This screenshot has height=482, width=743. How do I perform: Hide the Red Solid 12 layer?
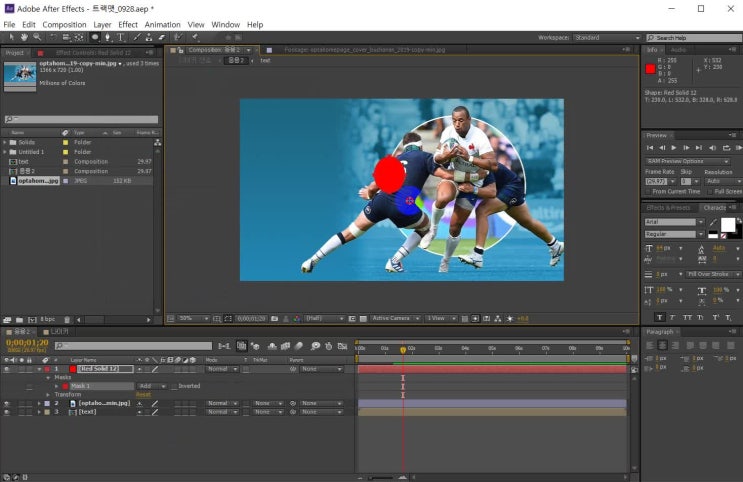pyautogui.click(x=7, y=369)
